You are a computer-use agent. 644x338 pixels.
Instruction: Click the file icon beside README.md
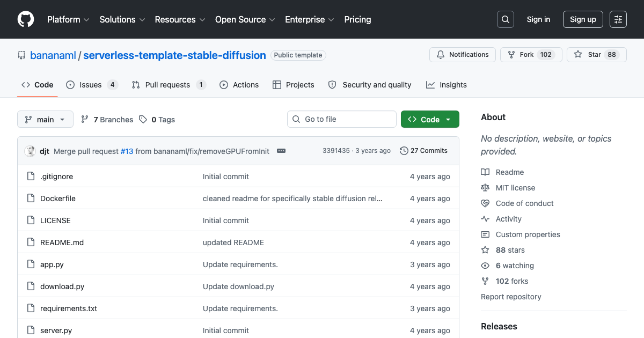click(31, 243)
